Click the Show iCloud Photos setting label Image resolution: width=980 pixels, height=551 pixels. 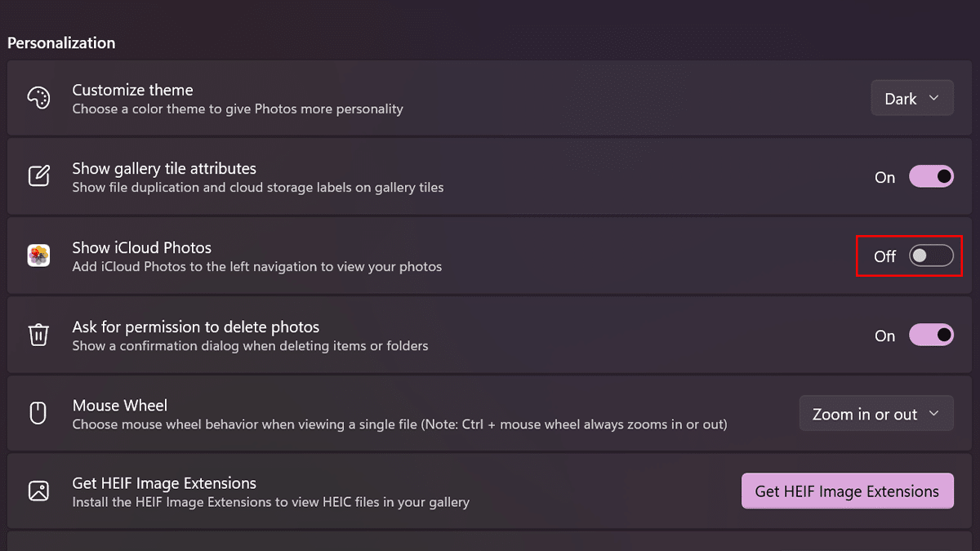click(141, 247)
